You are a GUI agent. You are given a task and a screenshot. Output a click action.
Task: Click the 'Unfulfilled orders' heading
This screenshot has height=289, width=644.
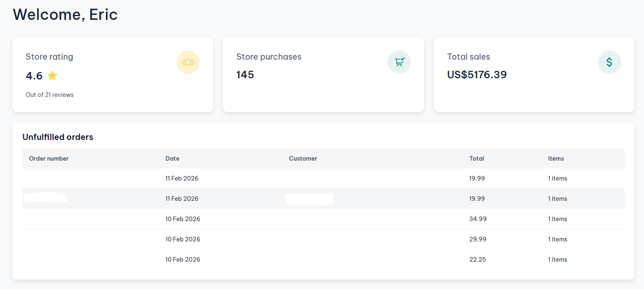click(58, 137)
